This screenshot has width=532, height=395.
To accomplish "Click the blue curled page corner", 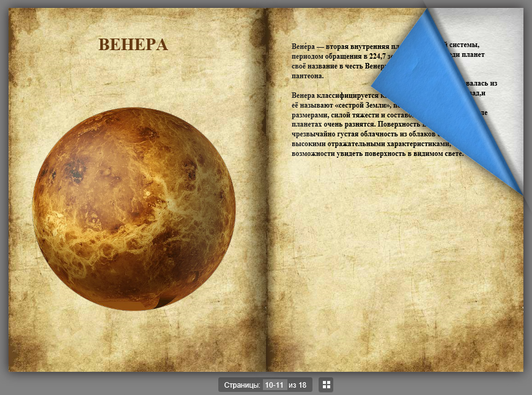I will click(448, 102).
